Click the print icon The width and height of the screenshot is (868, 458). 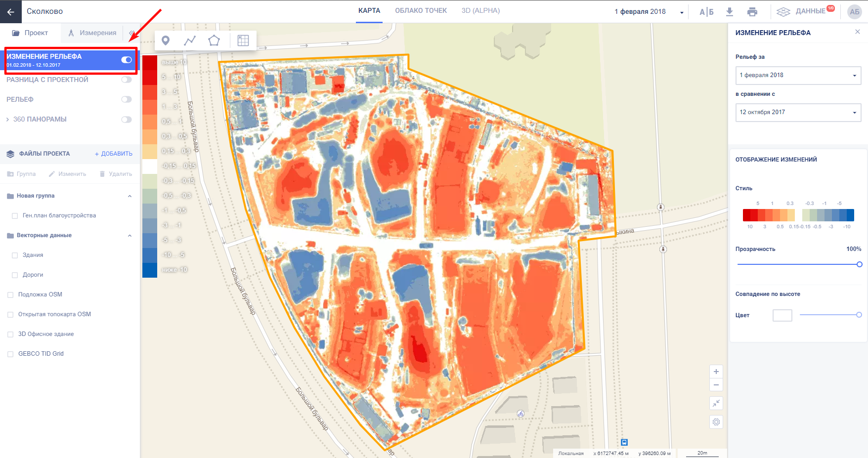coord(752,12)
